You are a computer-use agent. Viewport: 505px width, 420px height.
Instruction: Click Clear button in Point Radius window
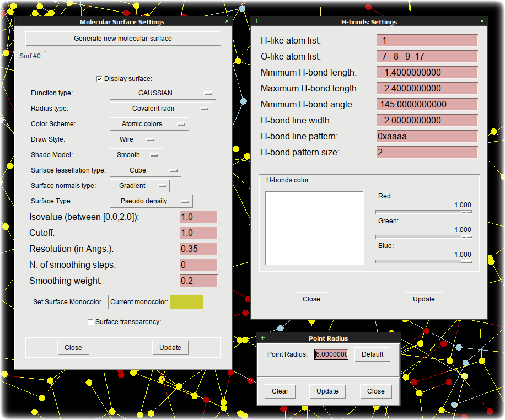pos(280,391)
